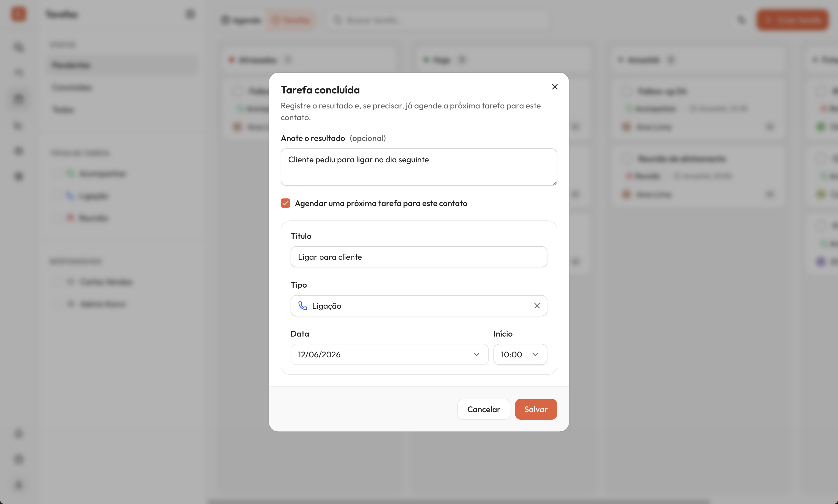
Task: Click the Título field with Ligar para cliente
Action: [419, 257]
